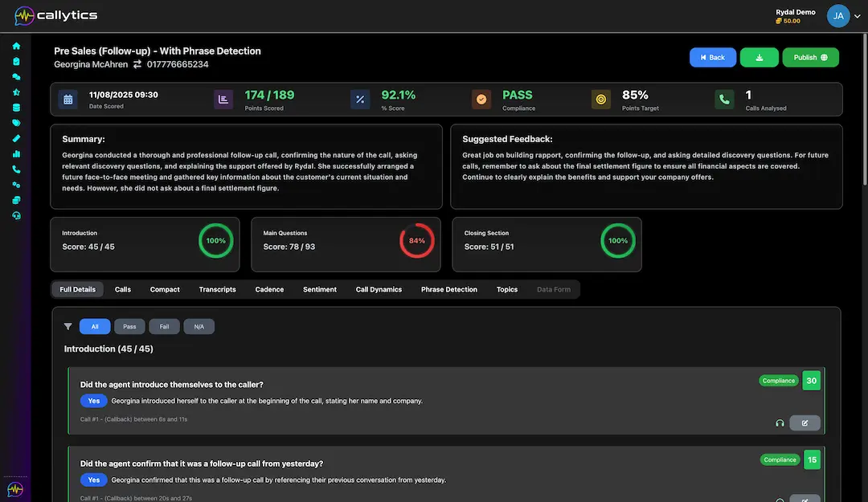The height and width of the screenshot is (502, 868).
Task: Filter results by Pass
Action: point(129,327)
